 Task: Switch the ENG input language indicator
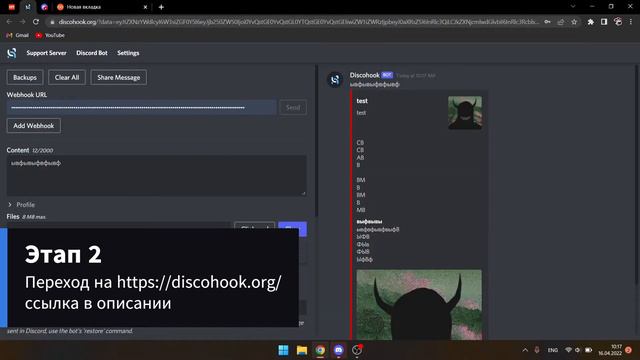[553, 350]
